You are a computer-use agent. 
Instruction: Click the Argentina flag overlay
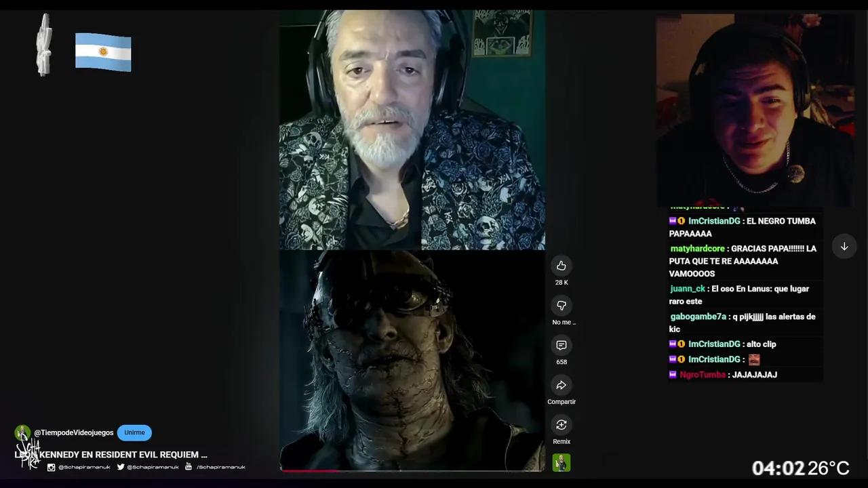pyautogui.click(x=103, y=52)
